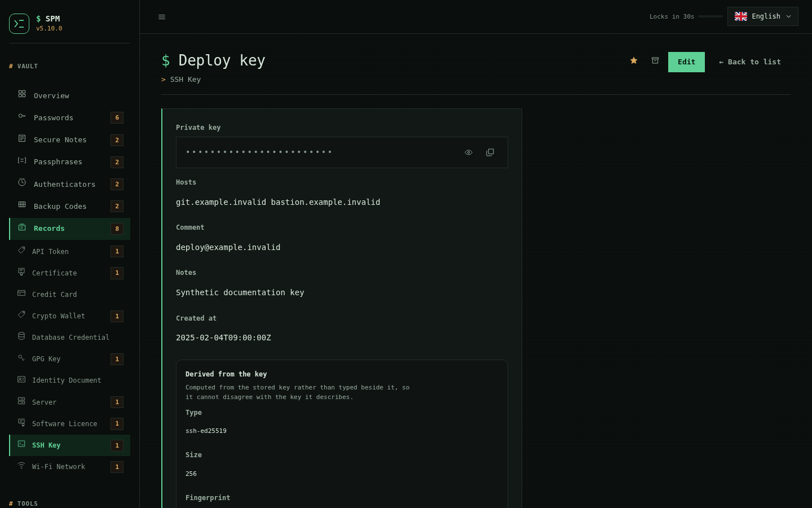The image size is (812, 508).
Task: Toggle the hamburger sidebar menu icon
Action: coord(162,17)
